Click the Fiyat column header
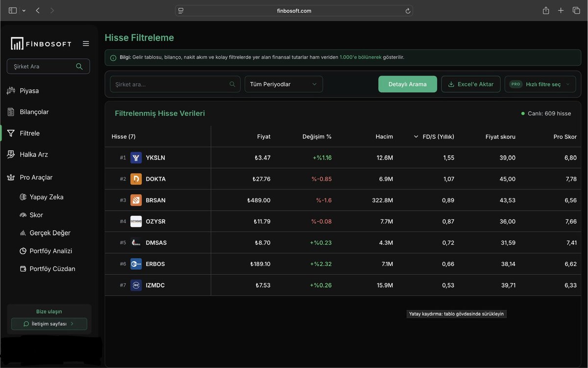This screenshot has width=588, height=368. [264, 136]
